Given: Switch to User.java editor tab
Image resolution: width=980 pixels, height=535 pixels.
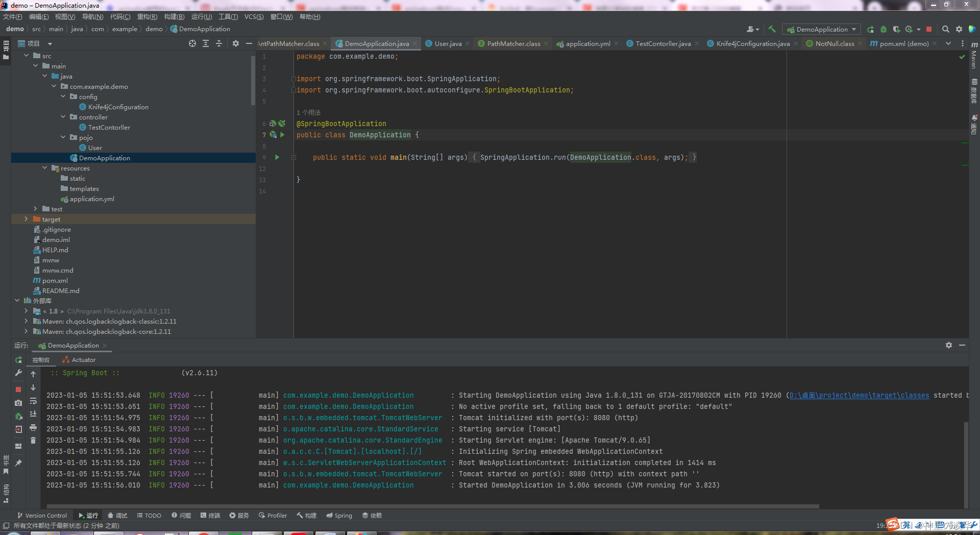Looking at the screenshot, I should pos(448,43).
